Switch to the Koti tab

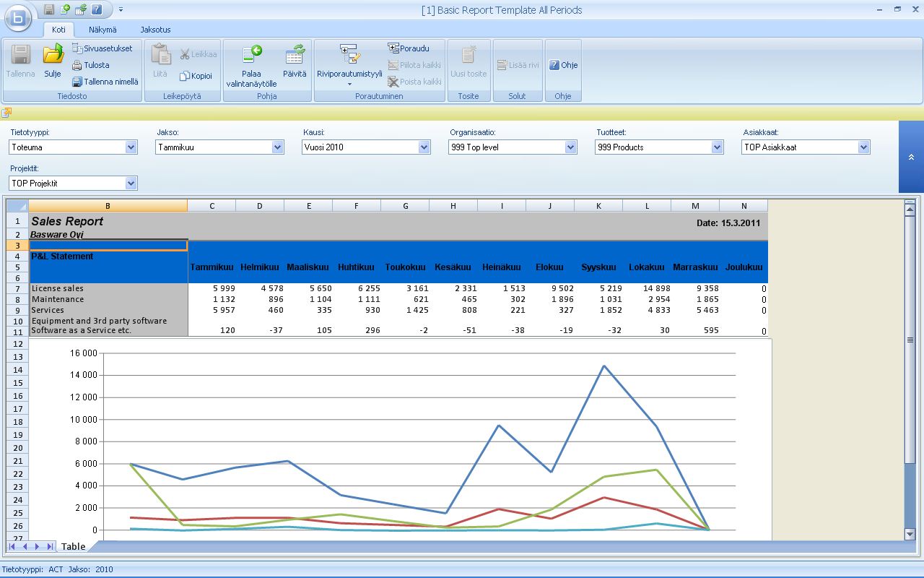pyautogui.click(x=59, y=30)
